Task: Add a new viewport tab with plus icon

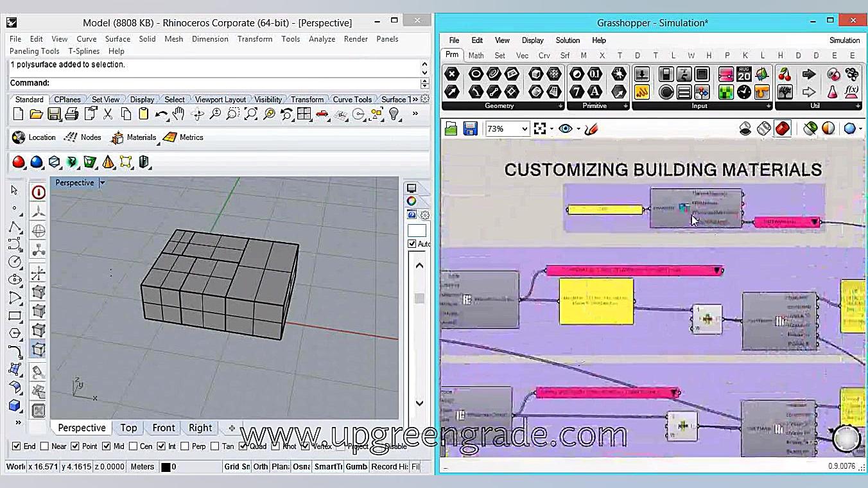Action: (x=232, y=428)
